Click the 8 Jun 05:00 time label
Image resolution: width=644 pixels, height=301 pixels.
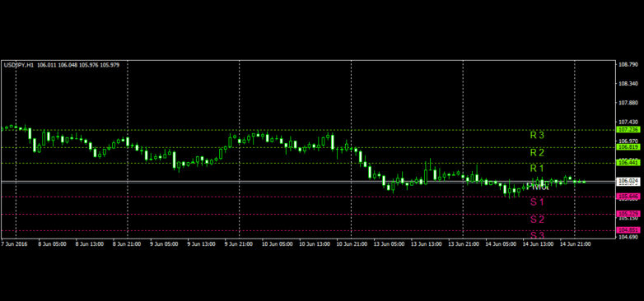pos(52,244)
